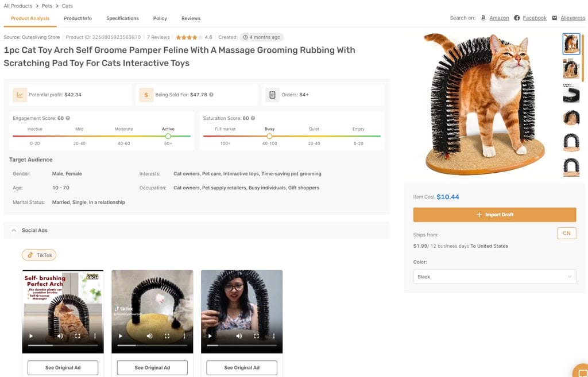The image size is (588, 377).
Task: Open the options menu on the third video
Action: point(274,336)
